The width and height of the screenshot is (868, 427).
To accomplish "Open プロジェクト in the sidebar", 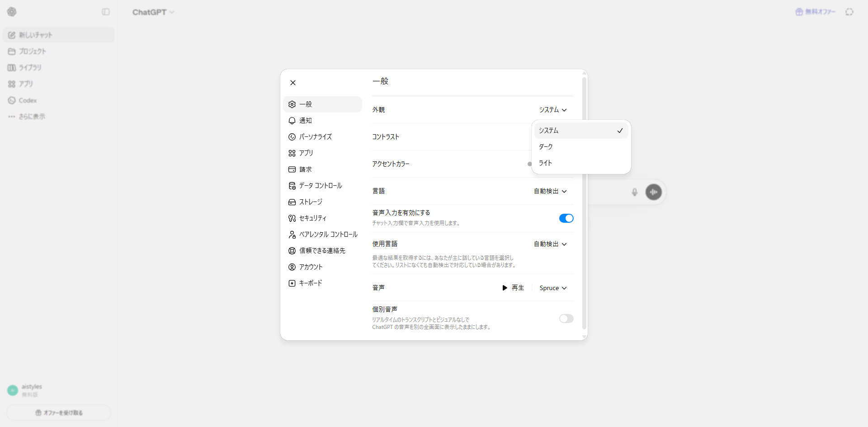I will click(59, 51).
